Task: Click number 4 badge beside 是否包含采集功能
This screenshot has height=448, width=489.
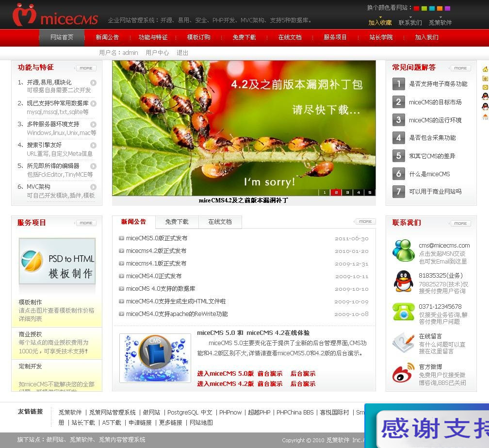Action: 399,137
